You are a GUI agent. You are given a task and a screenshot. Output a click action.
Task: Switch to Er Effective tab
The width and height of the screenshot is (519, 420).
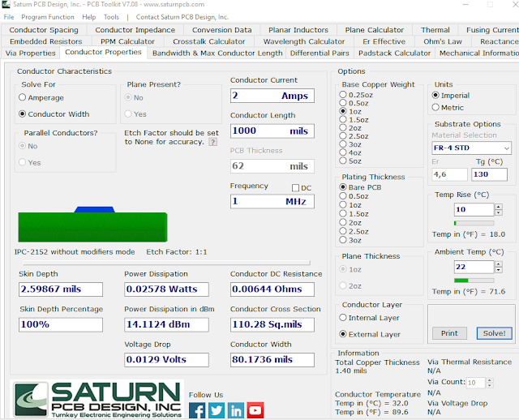click(384, 41)
